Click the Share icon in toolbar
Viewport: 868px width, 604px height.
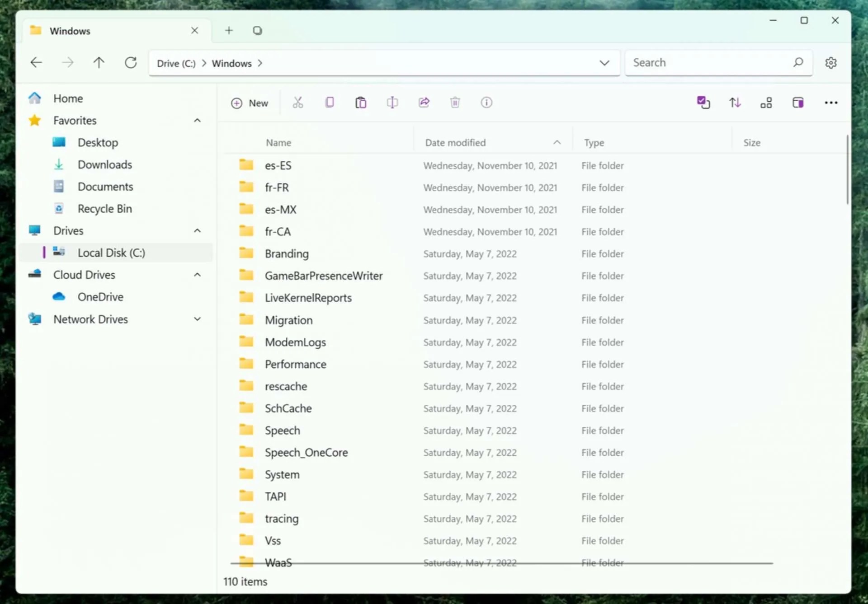424,103
